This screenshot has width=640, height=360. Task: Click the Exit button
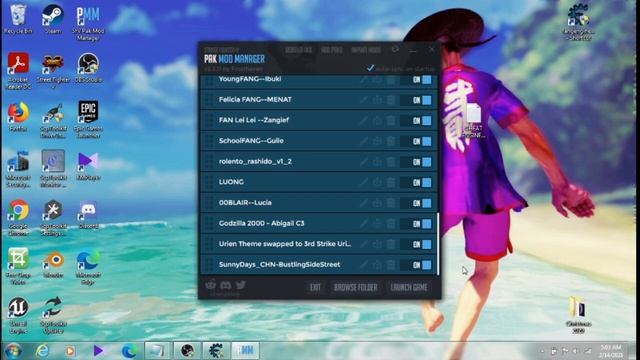pos(315,287)
